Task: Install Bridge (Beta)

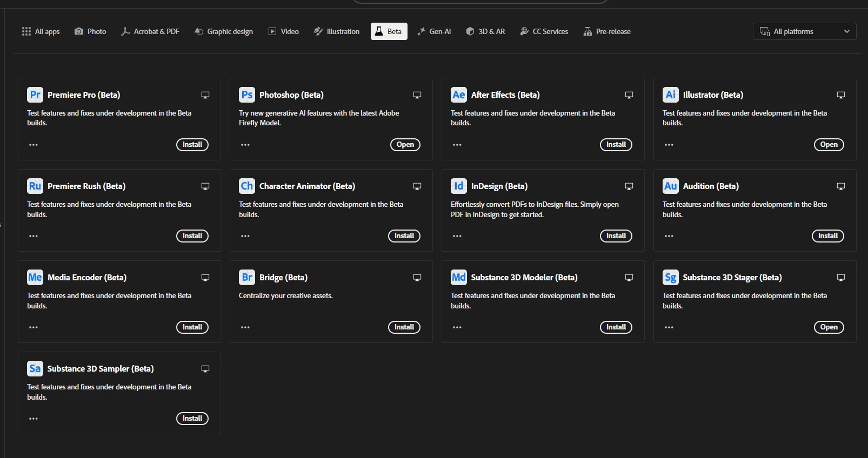Action: (404, 327)
